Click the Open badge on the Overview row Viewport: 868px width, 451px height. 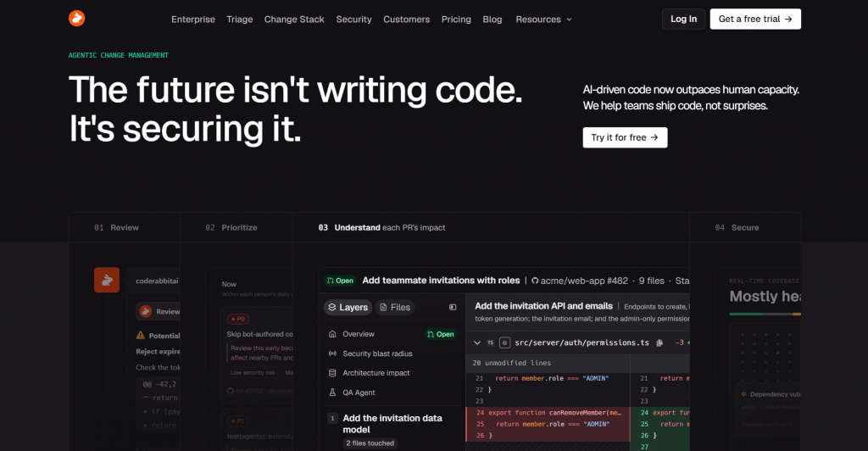coord(441,334)
